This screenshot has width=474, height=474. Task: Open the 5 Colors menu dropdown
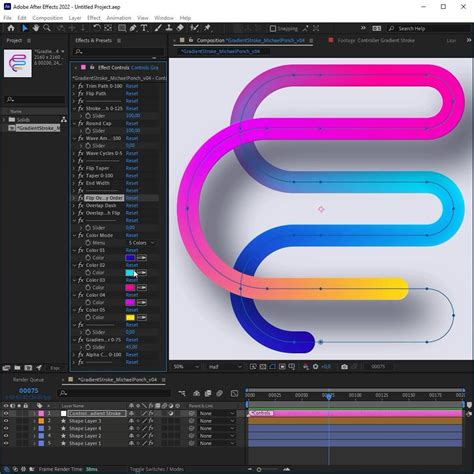point(142,243)
